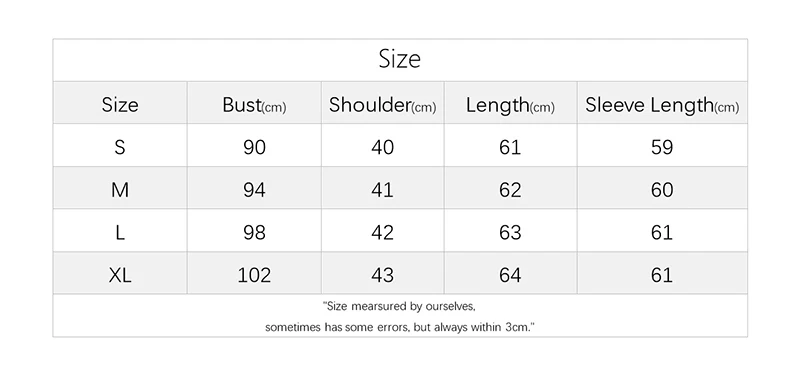Click bust value 90 for size S
800x385 pixels.
point(254,147)
